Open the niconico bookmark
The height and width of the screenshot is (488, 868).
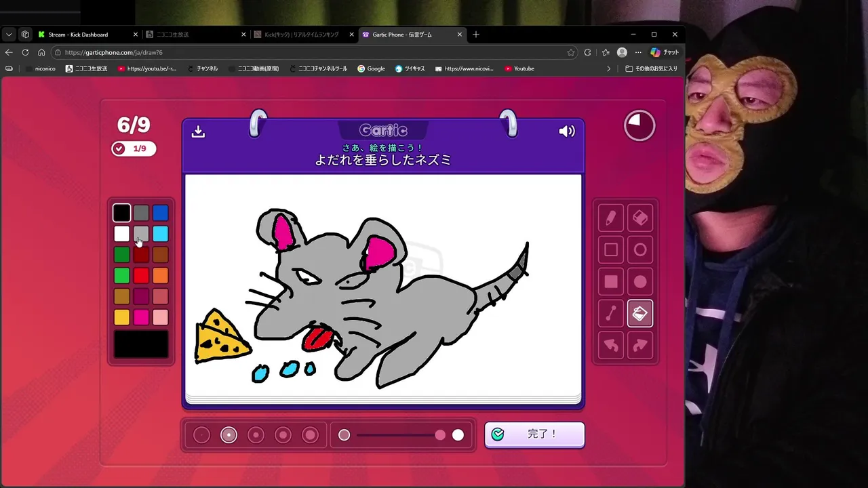pos(40,68)
